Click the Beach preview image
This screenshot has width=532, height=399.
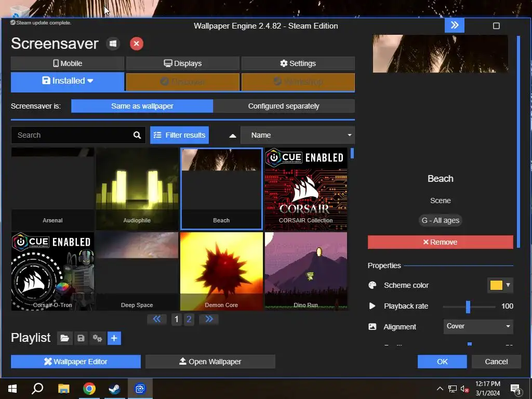441,54
